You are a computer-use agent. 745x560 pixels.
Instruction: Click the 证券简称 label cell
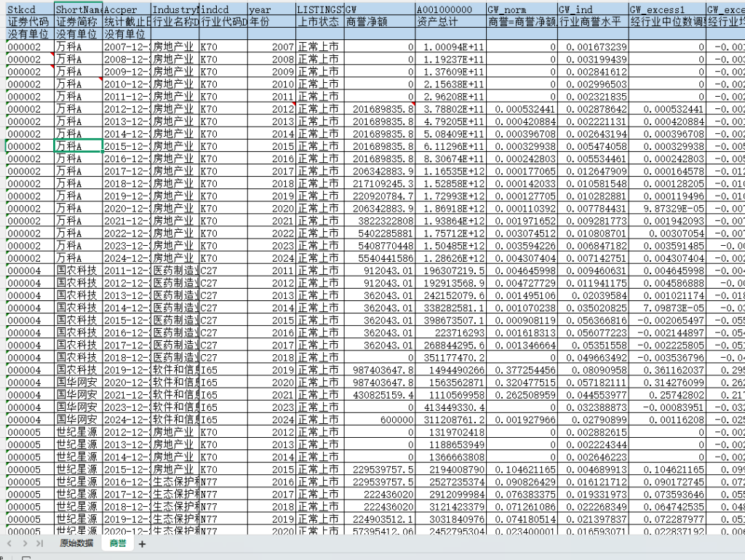click(79, 22)
